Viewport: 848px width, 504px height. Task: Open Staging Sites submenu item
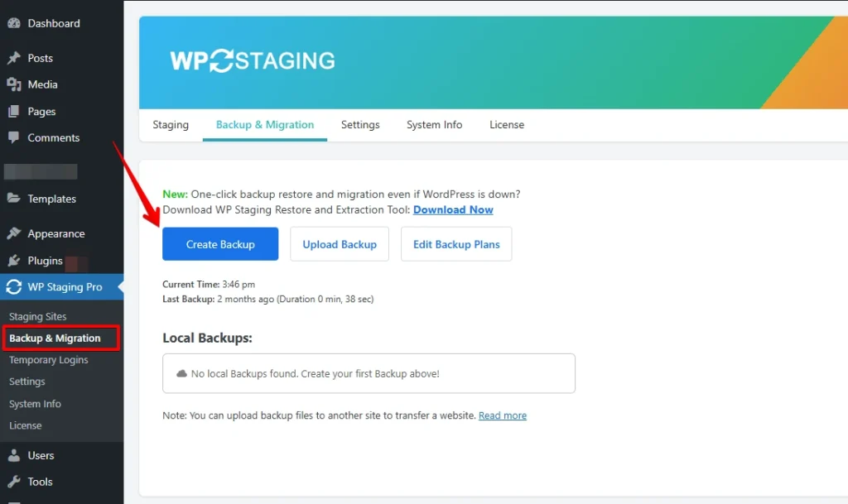pyautogui.click(x=38, y=317)
